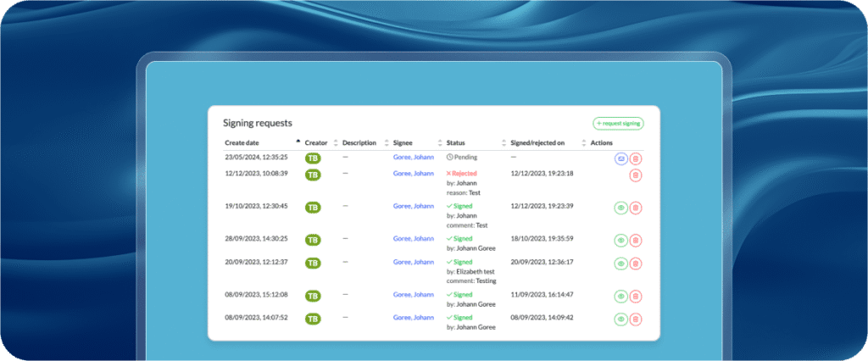View the signed document from 19/10/2023
The width and height of the screenshot is (868, 361).
click(x=621, y=208)
